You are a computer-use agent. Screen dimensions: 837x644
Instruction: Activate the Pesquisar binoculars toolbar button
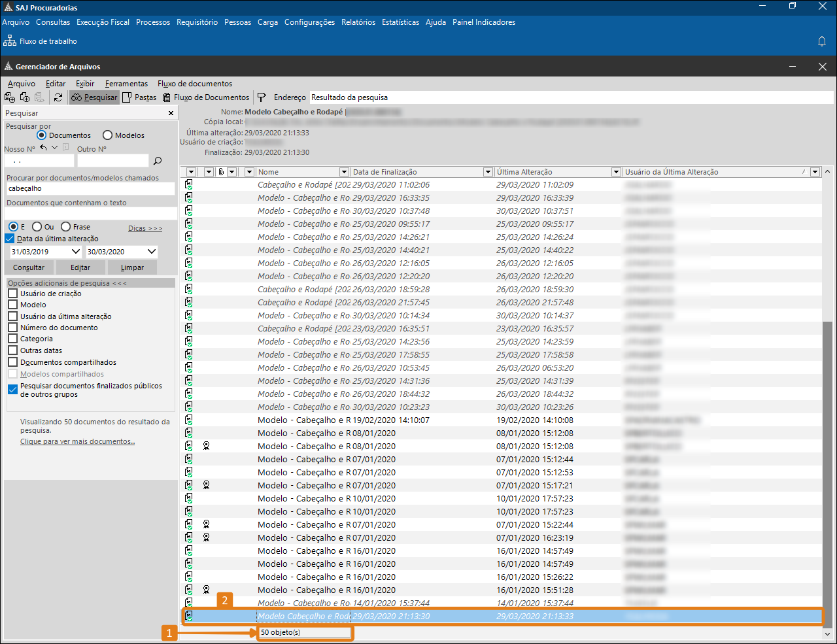click(x=94, y=97)
